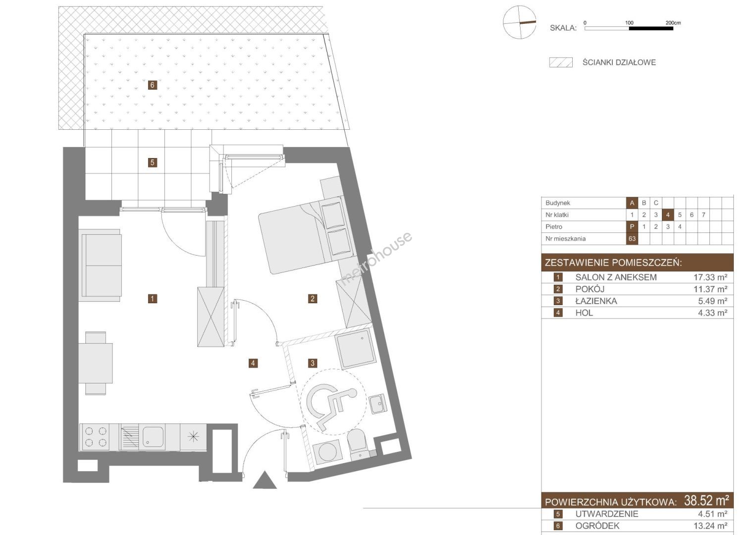Select highlighted staircase 4 in Nr klatki row

point(667,215)
